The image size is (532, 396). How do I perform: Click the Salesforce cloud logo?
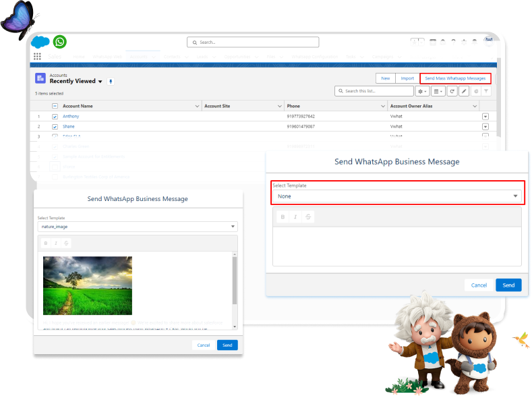[40, 42]
